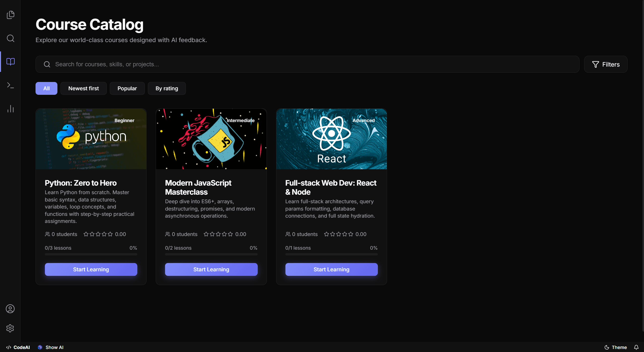Click the moon Theme icon

click(607, 347)
